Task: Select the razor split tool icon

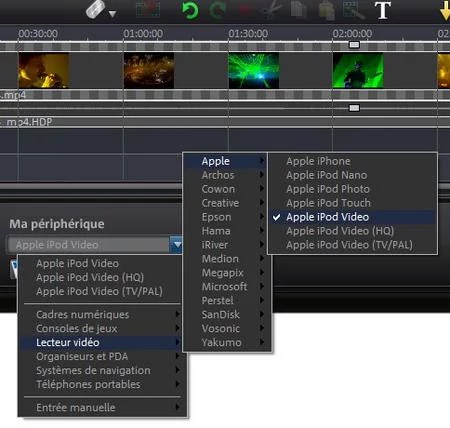Action: [96, 9]
